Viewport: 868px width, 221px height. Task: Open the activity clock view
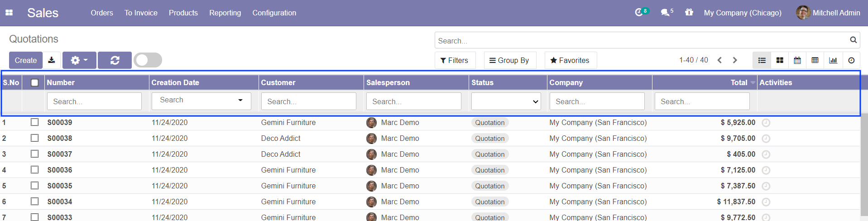[851, 60]
